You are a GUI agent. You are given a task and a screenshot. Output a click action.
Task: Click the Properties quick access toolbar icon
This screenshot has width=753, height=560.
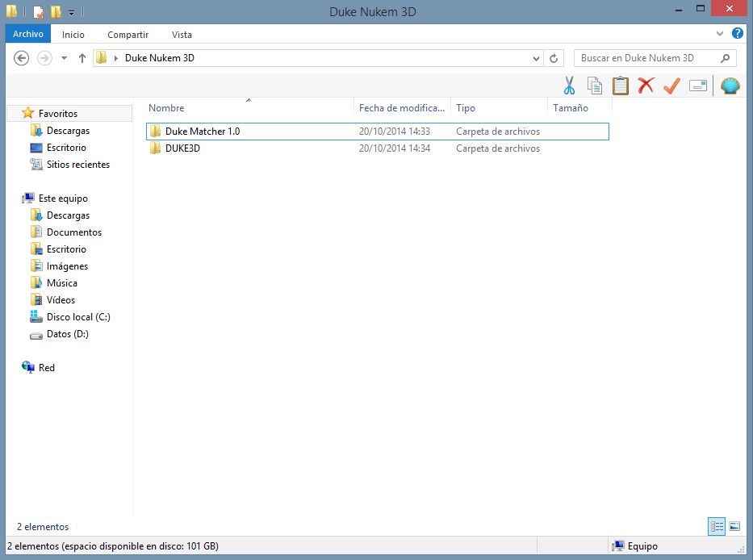click(39, 11)
